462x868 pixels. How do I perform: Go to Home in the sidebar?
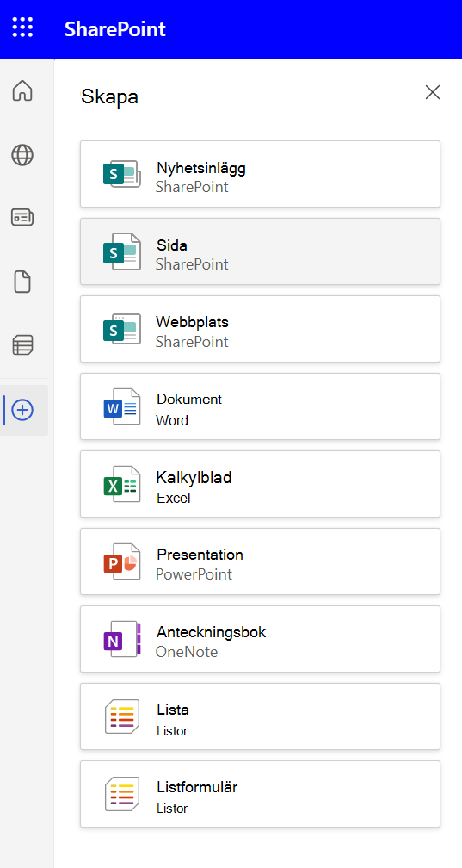pos(22,90)
